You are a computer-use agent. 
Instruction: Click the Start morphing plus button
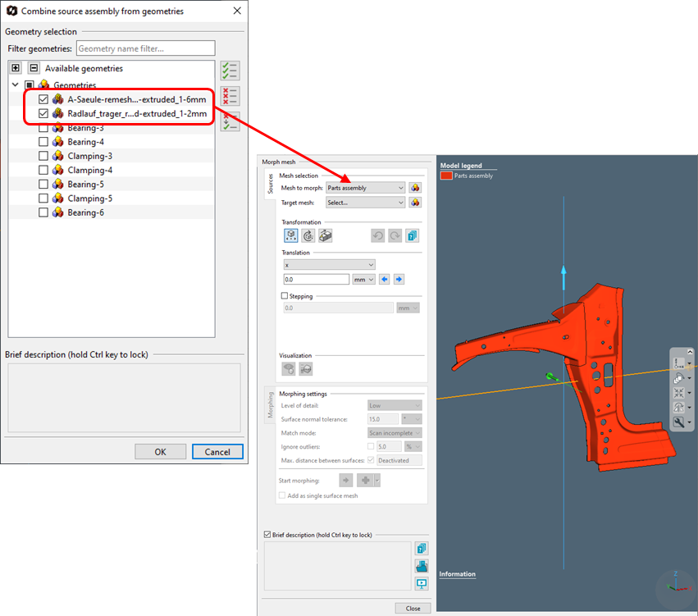click(x=366, y=480)
